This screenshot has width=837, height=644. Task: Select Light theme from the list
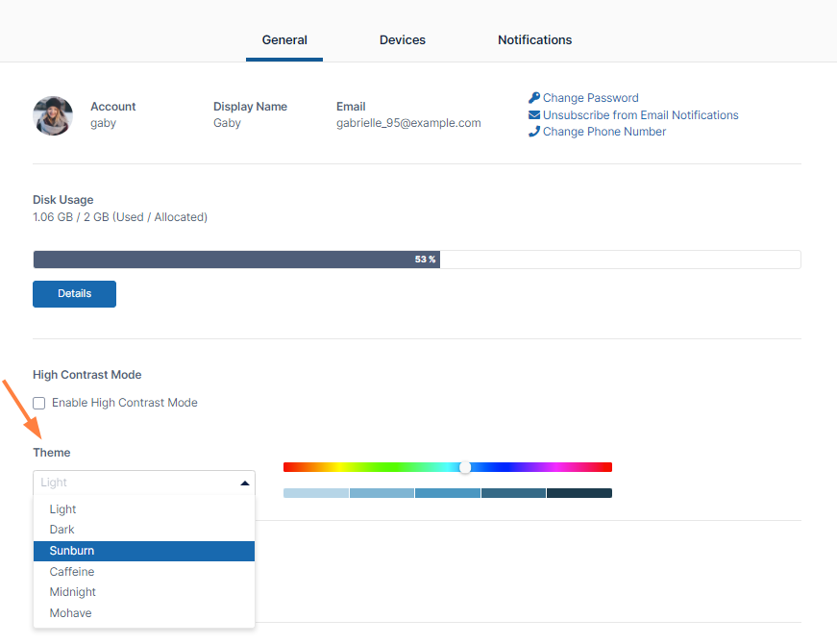point(63,509)
